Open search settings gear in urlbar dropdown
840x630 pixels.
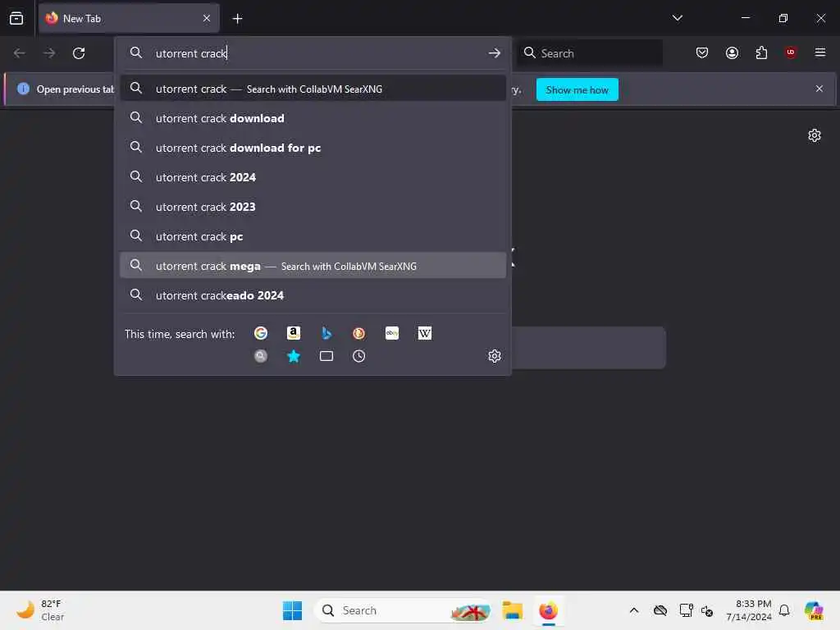click(495, 356)
